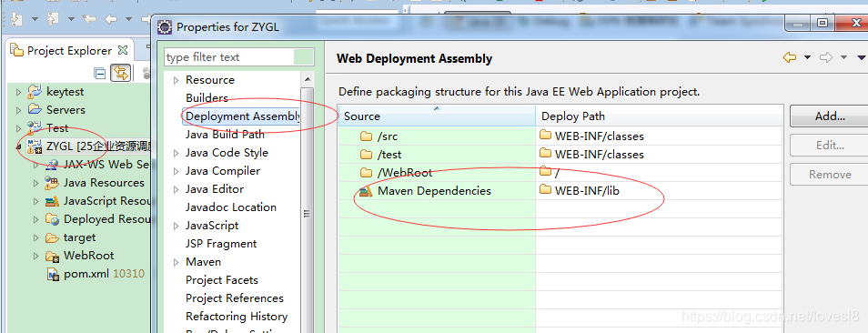Open the Properties dialog view menu triangle
Screen dimensions: 868x333
pos(861,57)
